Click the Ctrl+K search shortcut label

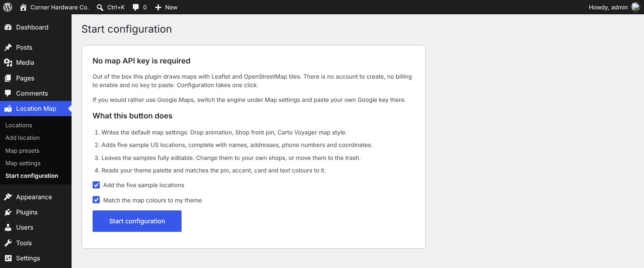click(x=116, y=7)
